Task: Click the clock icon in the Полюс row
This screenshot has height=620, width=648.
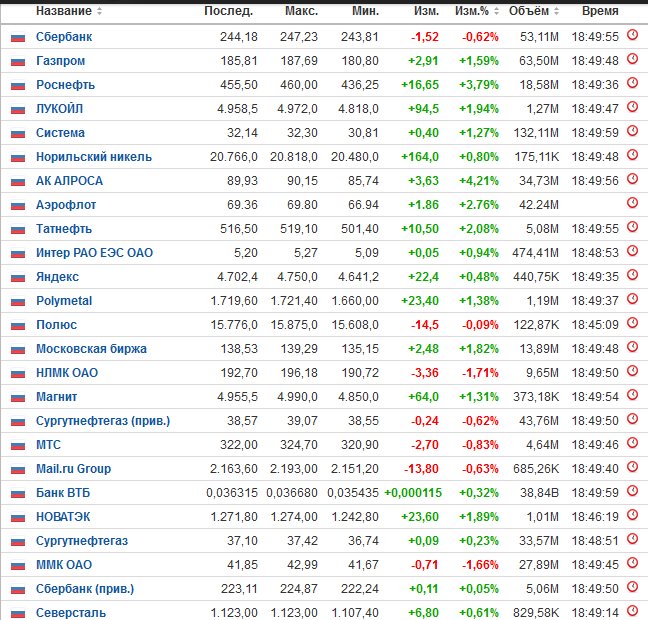Action: (x=632, y=322)
